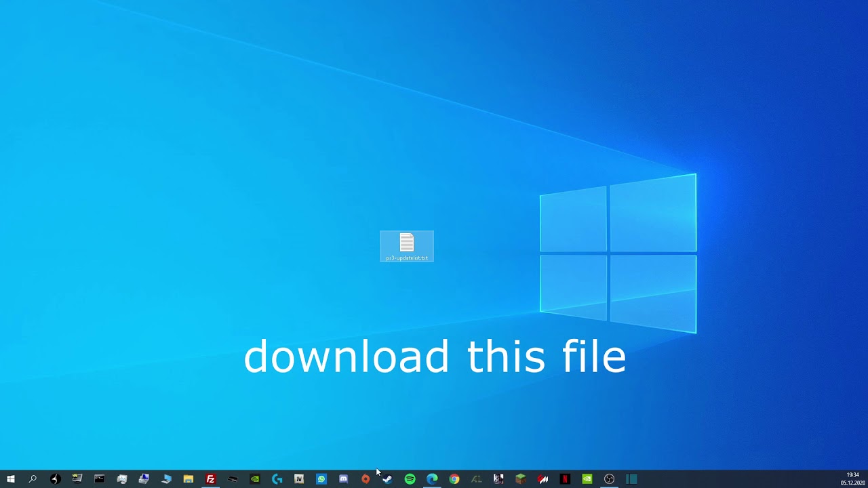Screen dimensions: 868x488
Task: Launch Steam from the taskbar
Action: (x=388, y=479)
